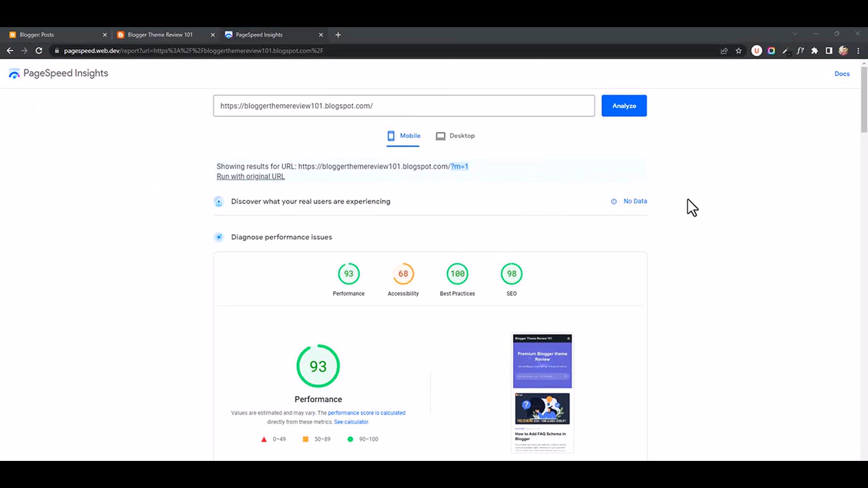Click the large Performance 93 gauge

(x=318, y=366)
